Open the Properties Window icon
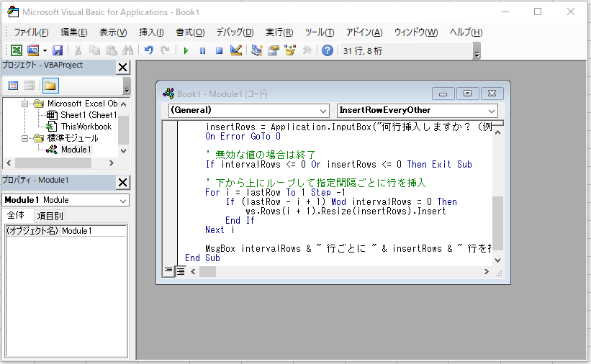Image resolution: width=591 pixels, height=364 pixels. tap(274, 50)
